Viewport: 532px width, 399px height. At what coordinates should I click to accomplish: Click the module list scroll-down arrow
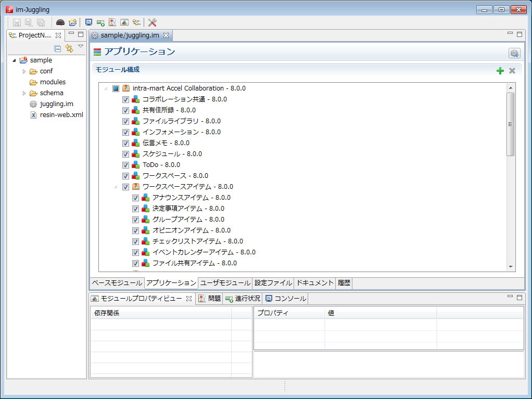(511, 267)
